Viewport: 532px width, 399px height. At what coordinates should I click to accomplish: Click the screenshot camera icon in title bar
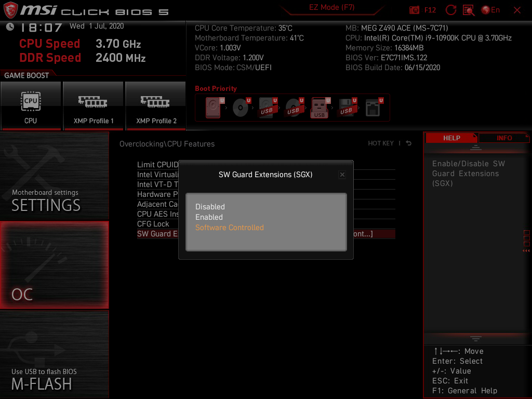click(414, 9)
